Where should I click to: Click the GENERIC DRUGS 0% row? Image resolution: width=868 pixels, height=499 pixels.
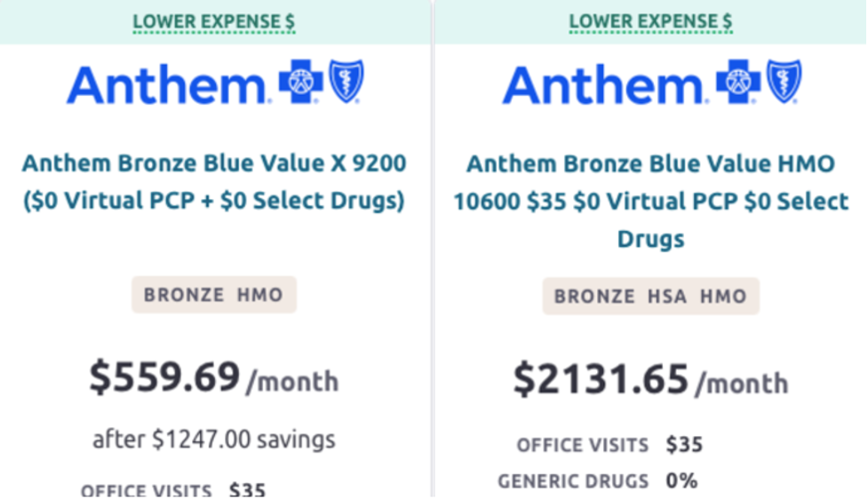[597, 481]
